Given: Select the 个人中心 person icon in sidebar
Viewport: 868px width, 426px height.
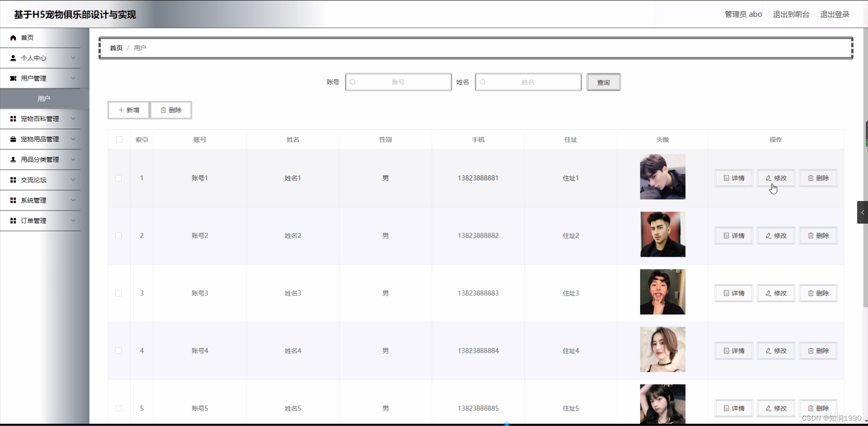Looking at the screenshot, I should pos(13,58).
